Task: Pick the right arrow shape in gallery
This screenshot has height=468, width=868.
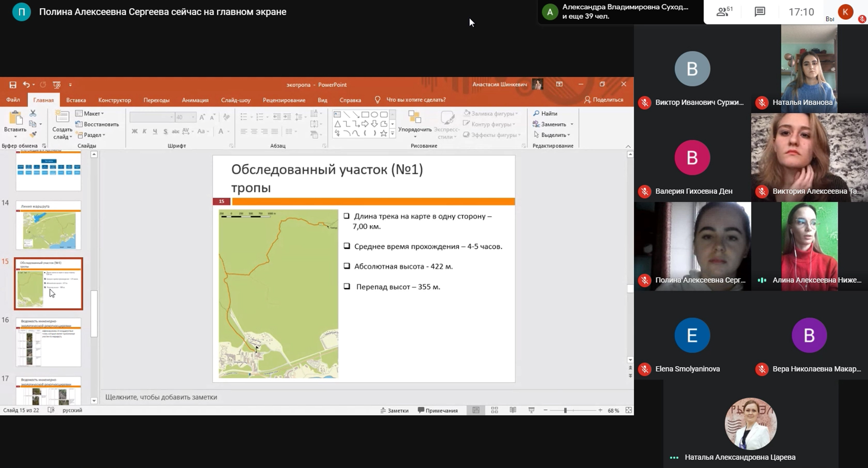Action: coord(365,124)
